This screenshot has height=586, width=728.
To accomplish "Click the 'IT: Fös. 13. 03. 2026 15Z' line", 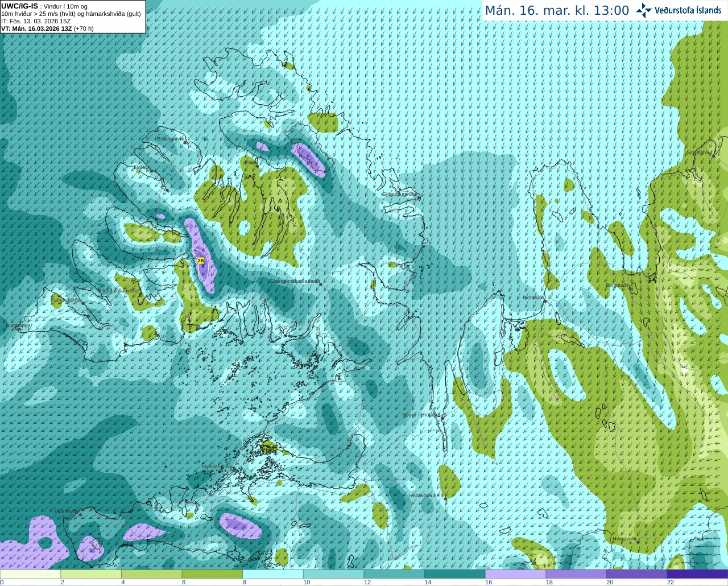I will [x=36, y=21].
